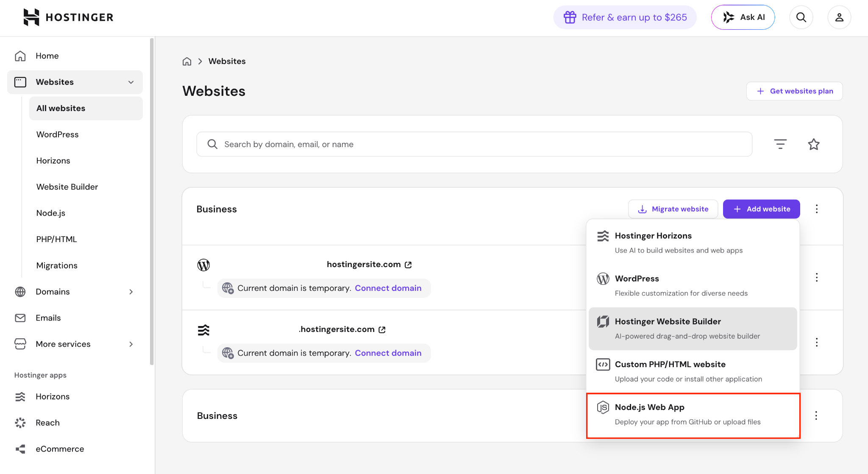This screenshot has width=868, height=474.
Task: Open Ask AI assistant
Action: pyautogui.click(x=743, y=17)
